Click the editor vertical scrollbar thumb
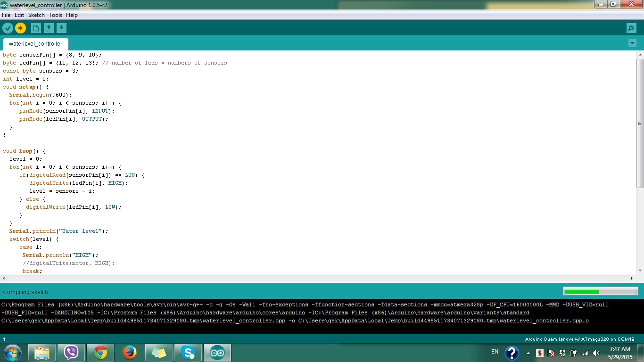 [x=640, y=123]
